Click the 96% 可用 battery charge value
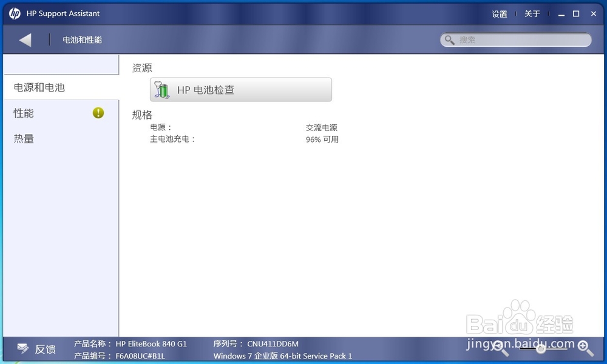 pos(322,140)
